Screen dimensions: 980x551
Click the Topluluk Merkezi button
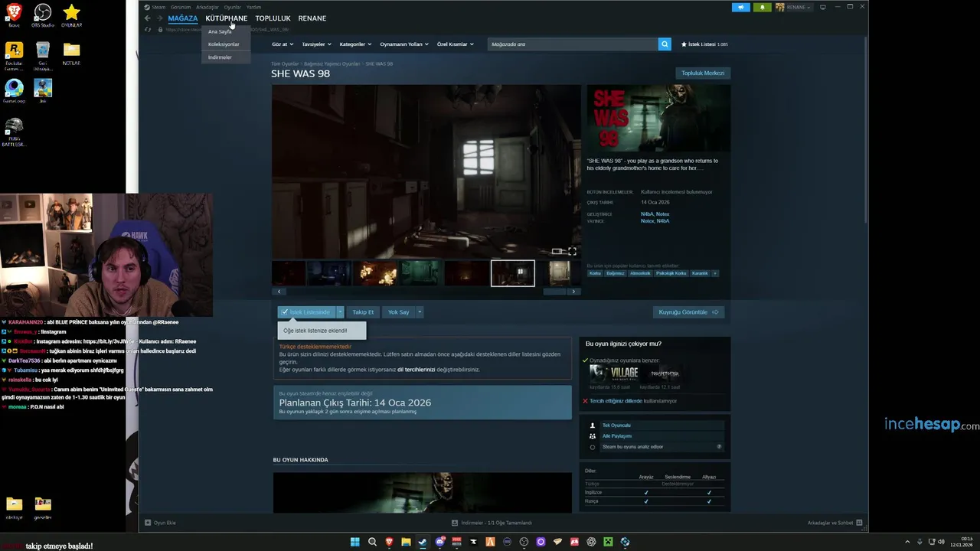coord(703,73)
